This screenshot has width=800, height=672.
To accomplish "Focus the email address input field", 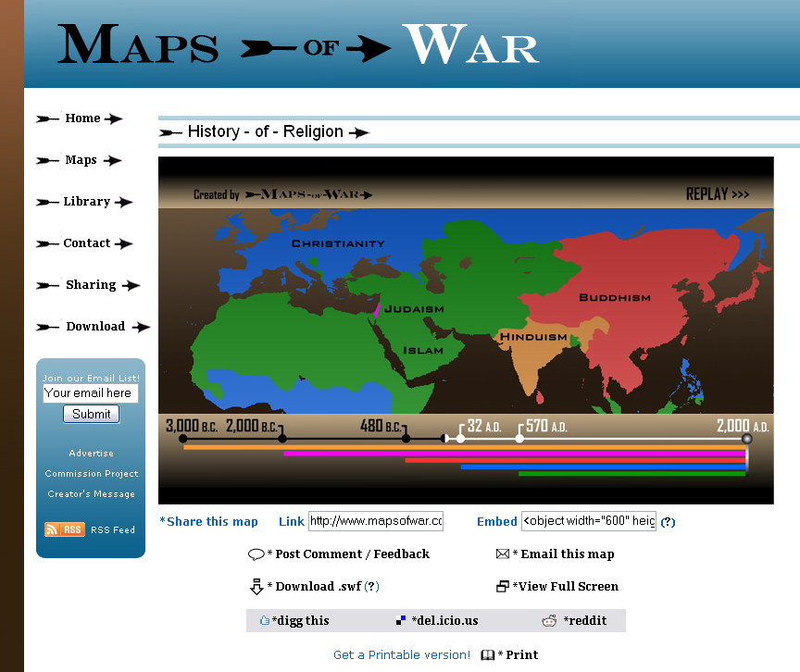I will coord(90,393).
